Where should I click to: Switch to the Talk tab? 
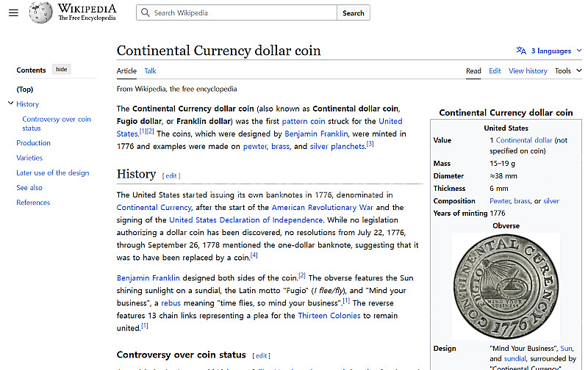(x=150, y=70)
